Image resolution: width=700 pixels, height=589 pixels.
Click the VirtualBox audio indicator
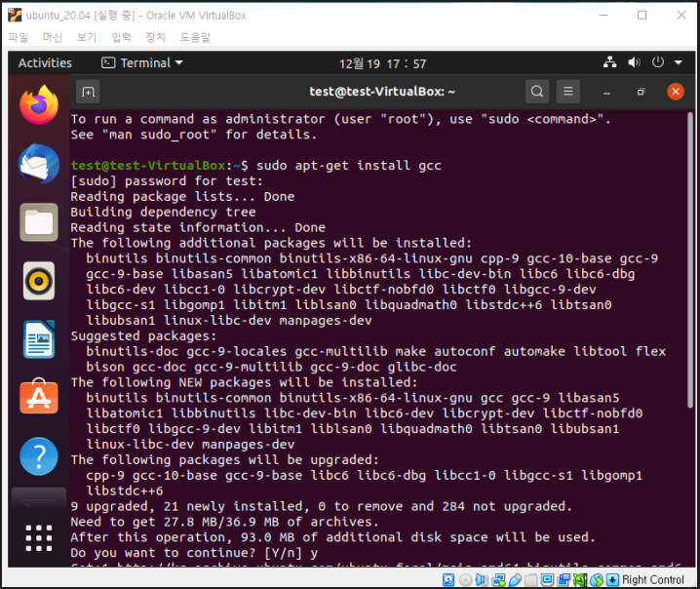coord(482,579)
